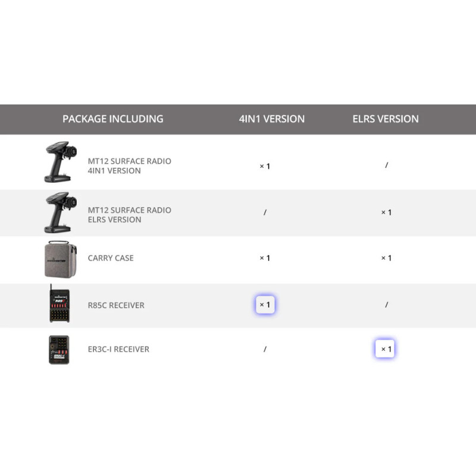Select the grey carry case image

[61, 259]
